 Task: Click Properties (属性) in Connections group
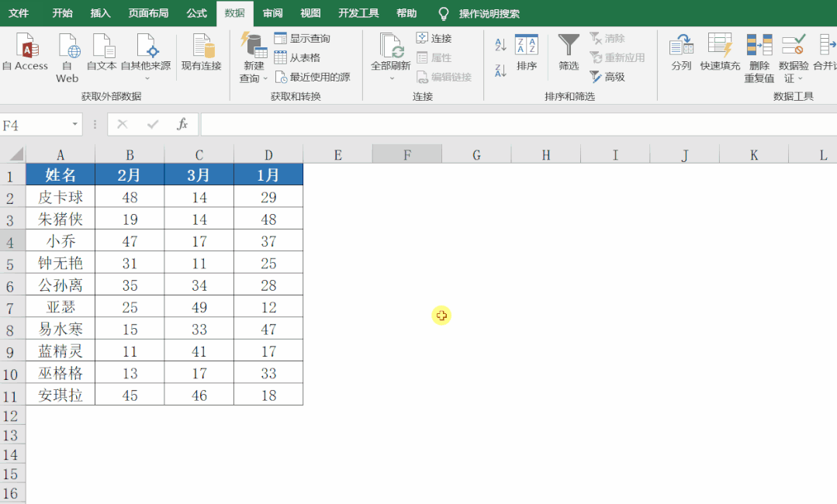click(x=434, y=57)
